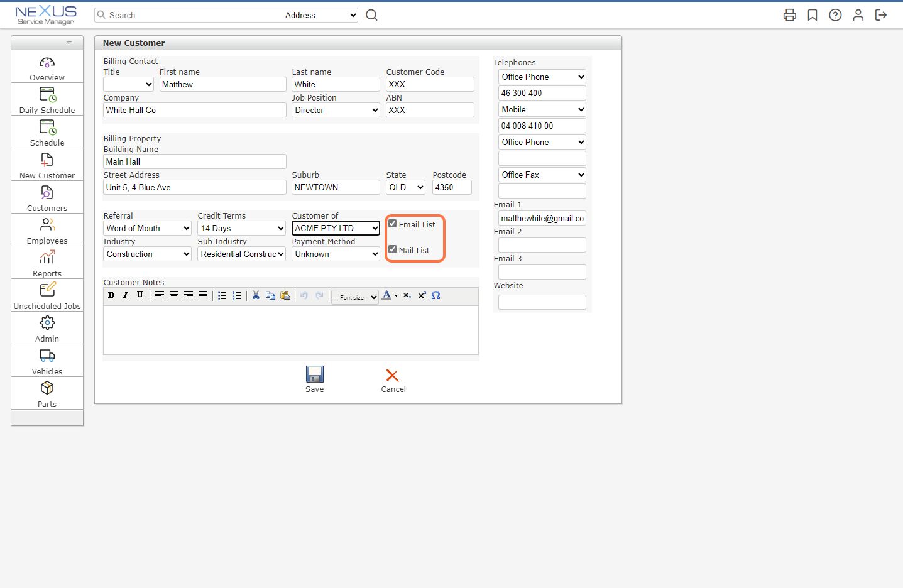This screenshot has height=588, width=903.
Task: Click the Email 1 input field
Action: coord(542,218)
